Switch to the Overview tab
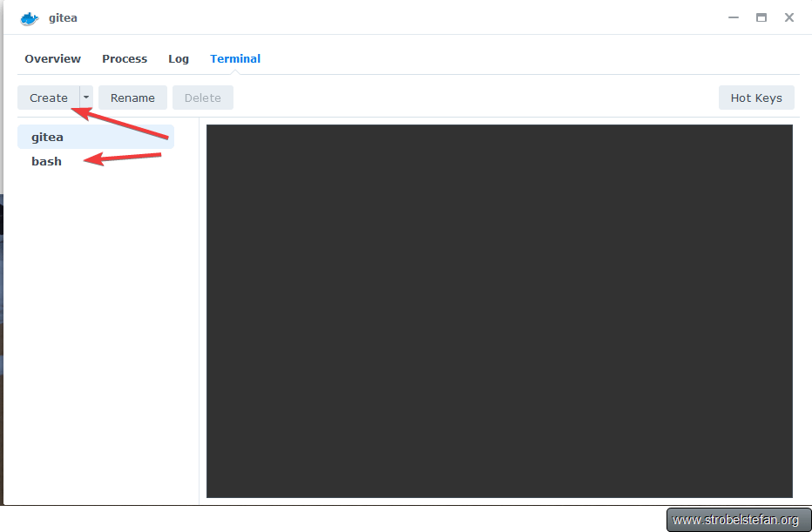Image resolution: width=812 pixels, height=532 pixels. click(x=52, y=58)
